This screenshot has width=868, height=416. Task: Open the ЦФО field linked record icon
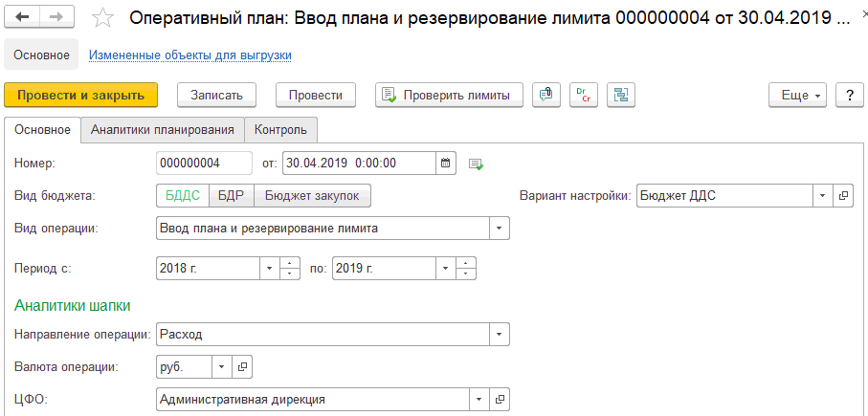(499, 399)
